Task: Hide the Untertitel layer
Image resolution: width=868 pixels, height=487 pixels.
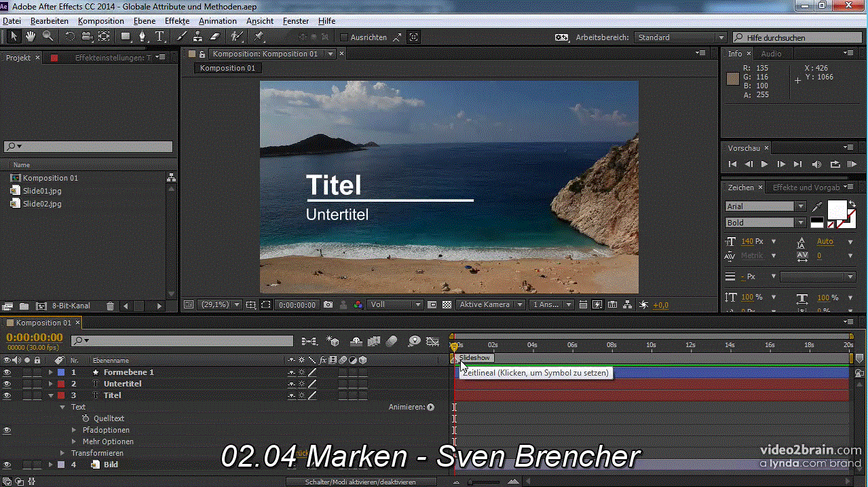Action: tap(7, 384)
